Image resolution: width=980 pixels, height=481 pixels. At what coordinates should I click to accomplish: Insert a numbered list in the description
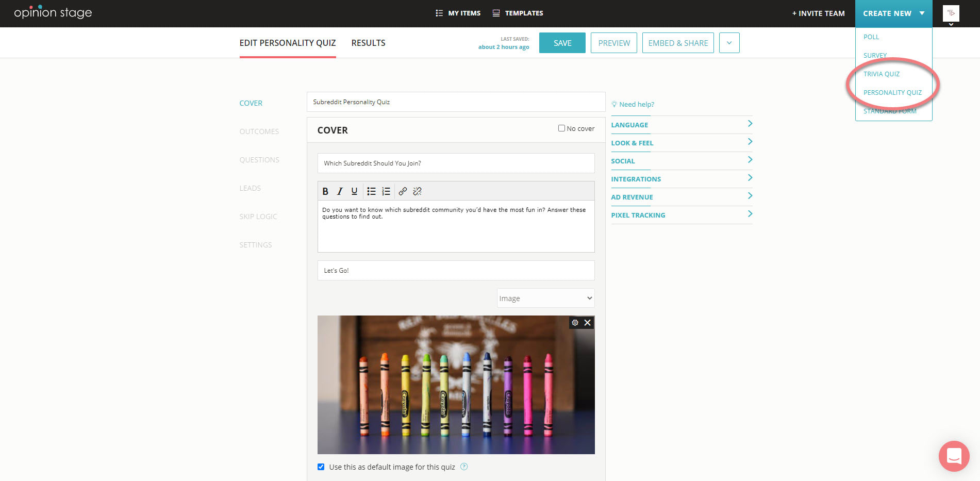click(x=386, y=191)
